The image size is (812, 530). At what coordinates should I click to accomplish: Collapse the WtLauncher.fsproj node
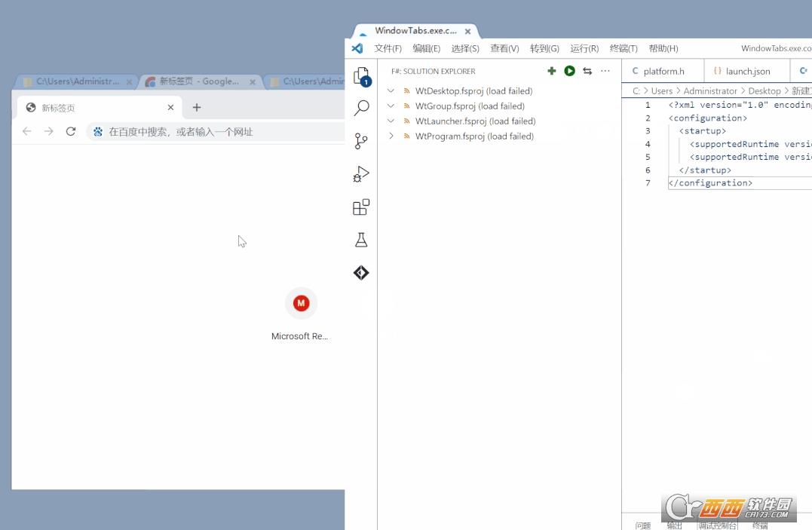[391, 121]
